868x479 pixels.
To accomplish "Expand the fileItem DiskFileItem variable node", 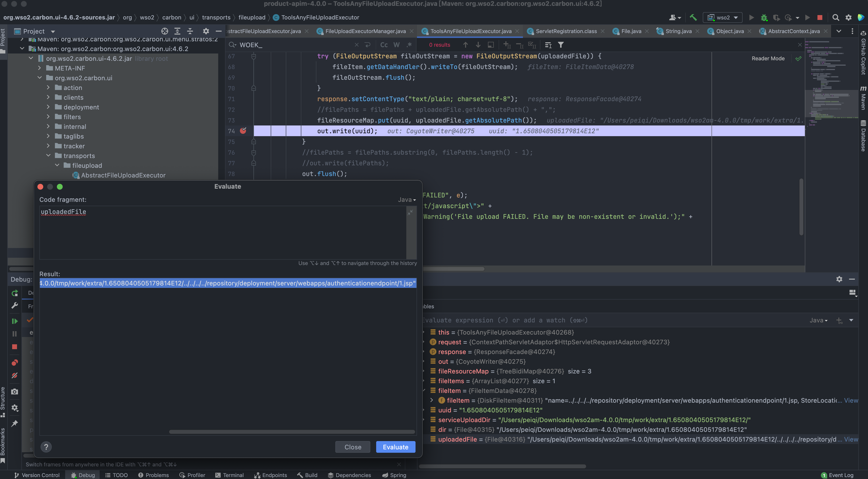I will tap(432, 400).
